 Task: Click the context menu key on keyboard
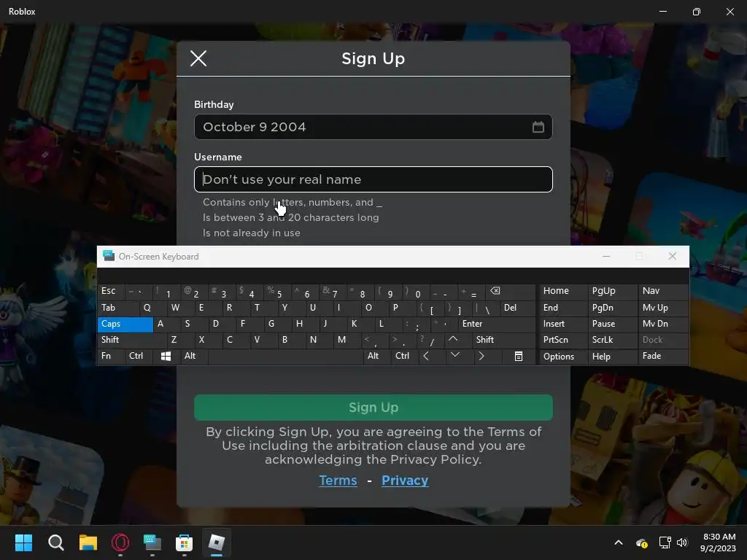(519, 356)
